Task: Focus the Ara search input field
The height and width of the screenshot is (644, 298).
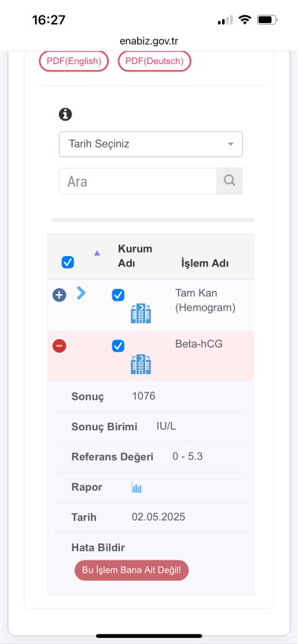Action: pyautogui.click(x=138, y=181)
